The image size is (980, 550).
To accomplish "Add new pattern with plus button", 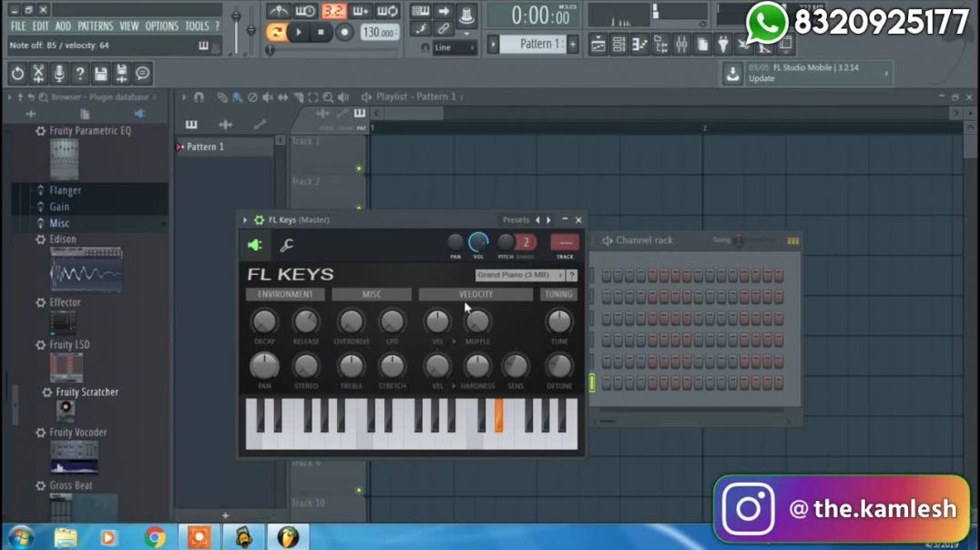I will point(573,44).
